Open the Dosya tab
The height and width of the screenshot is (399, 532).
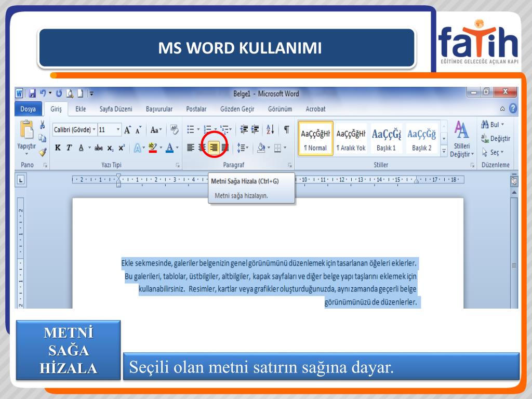(x=28, y=109)
